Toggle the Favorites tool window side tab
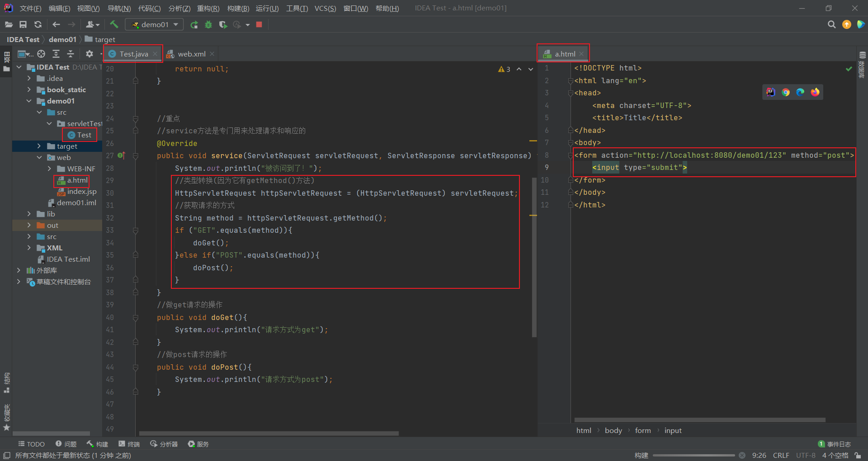Viewport: 868px width, 461px height. pos(6,417)
